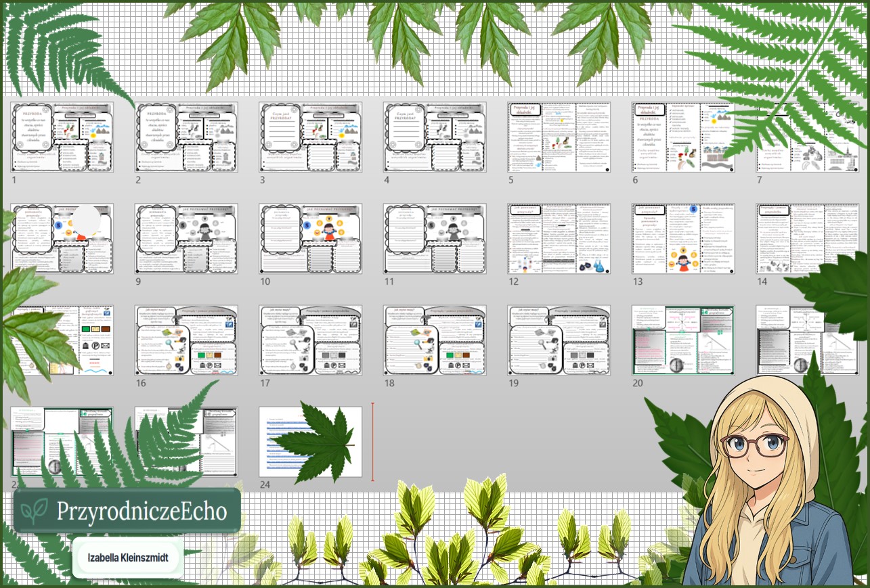Select slide 20 with green borders
The height and width of the screenshot is (588, 870).
pyautogui.click(x=683, y=340)
